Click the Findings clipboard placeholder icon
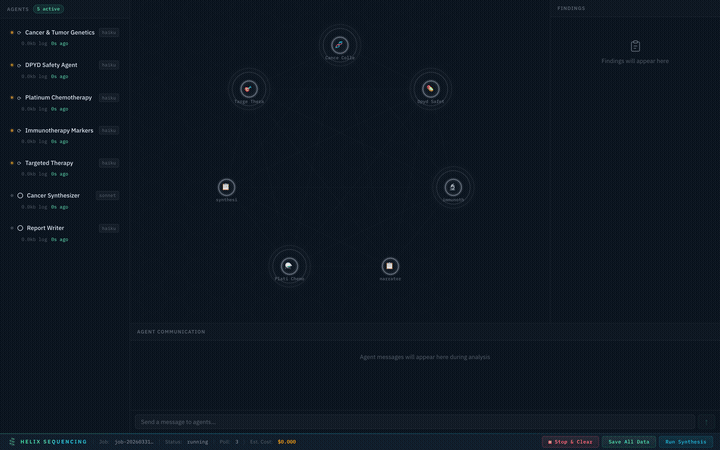 [x=635, y=46]
